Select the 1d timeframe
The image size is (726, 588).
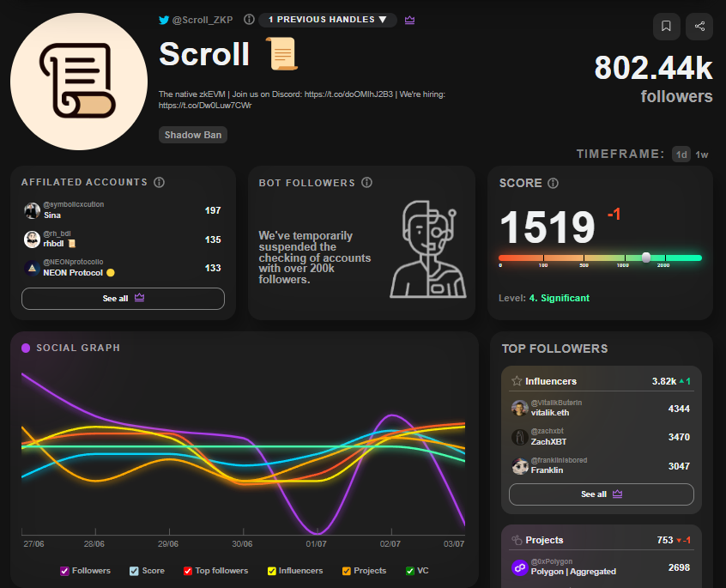click(681, 155)
